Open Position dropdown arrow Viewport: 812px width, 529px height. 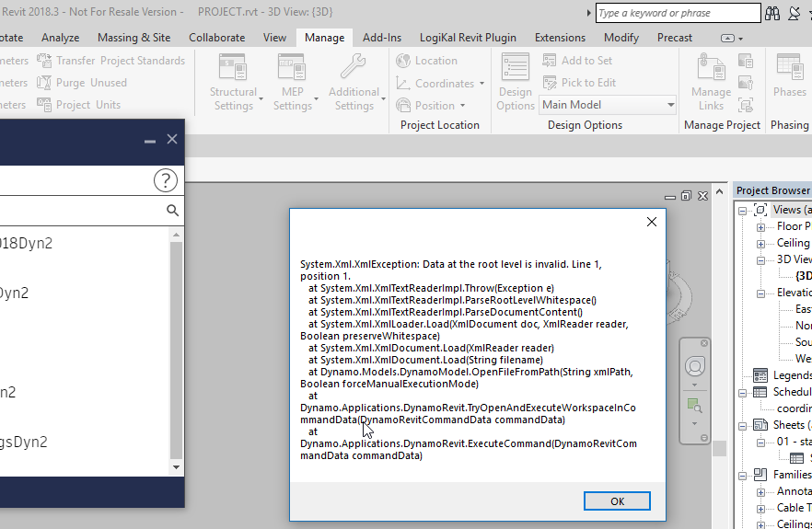[x=462, y=106]
